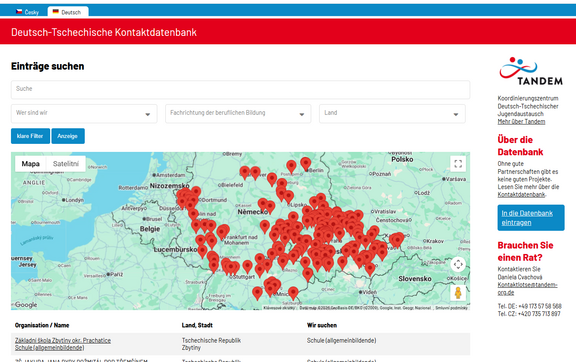Click 'In die Datenbank eintragen' button

(531, 218)
